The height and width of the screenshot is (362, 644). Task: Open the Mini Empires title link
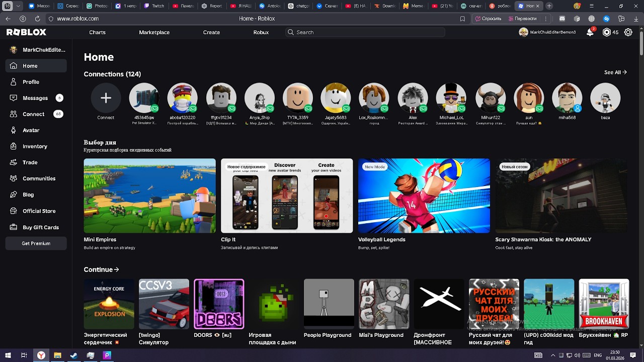pos(100,240)
